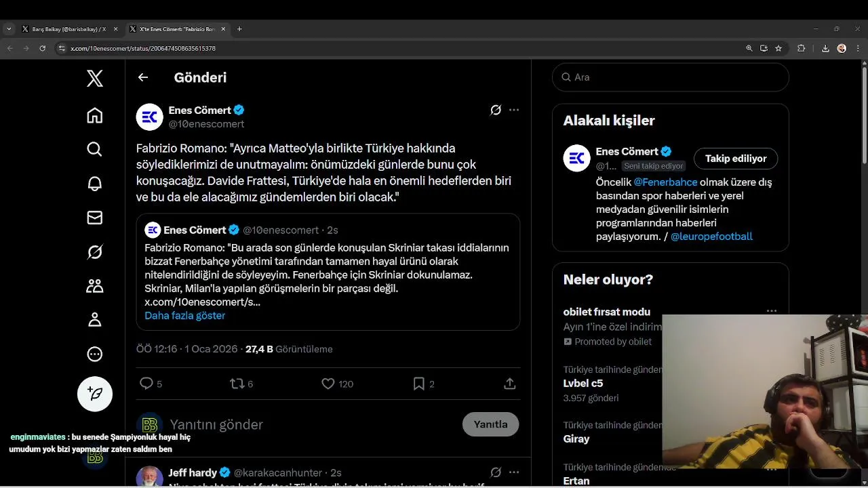Open browser extensions puzzle icon
868x488 pixels.
[x=801, y=48]
